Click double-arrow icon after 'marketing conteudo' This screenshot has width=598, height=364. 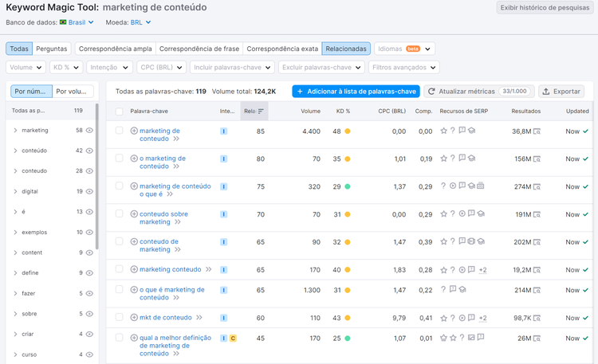point(208,269)
